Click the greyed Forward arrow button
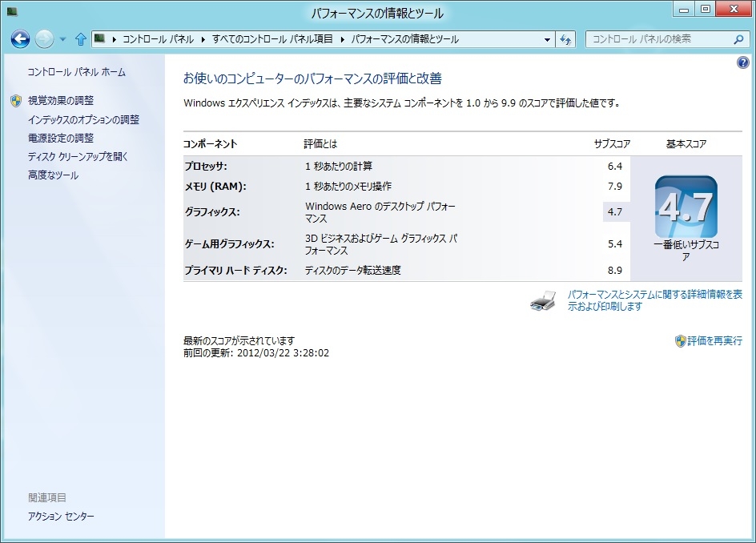 [x=44, y=39]
